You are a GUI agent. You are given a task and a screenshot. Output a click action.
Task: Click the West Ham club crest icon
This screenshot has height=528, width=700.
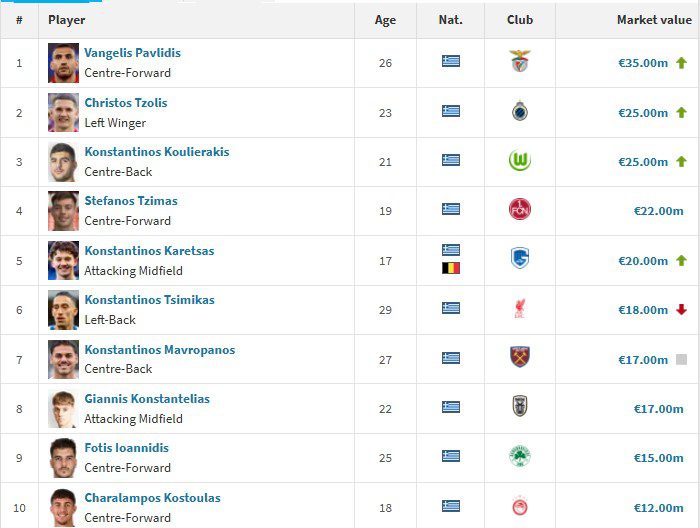coord(520,358)
